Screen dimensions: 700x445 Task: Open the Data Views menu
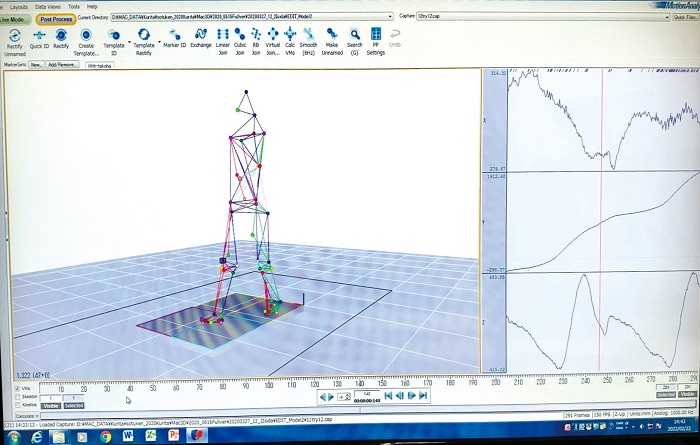(46, 6)
